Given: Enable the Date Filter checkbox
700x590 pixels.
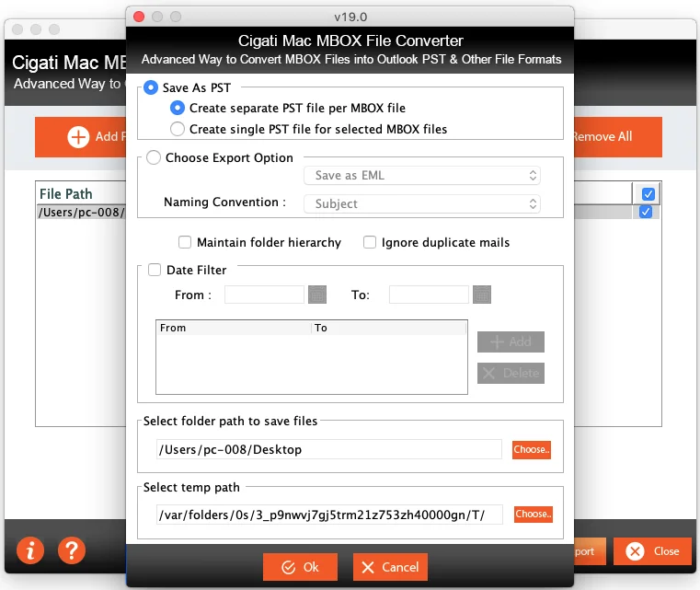Looking at the screenshot, I should pyautogui.click(x=155, y=270).
